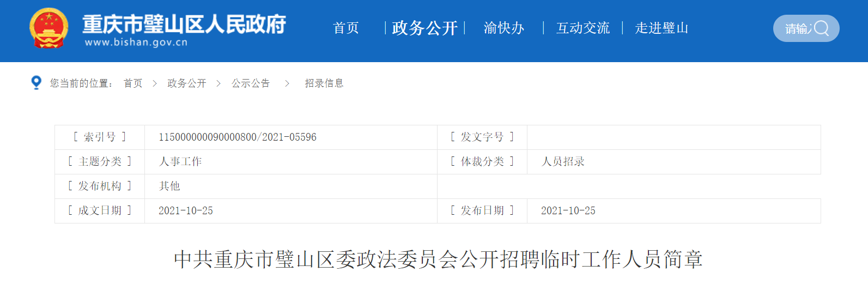Click the 发文字号 label cell
The width and height of the screenshot is (868, 284).
[482, 137]
